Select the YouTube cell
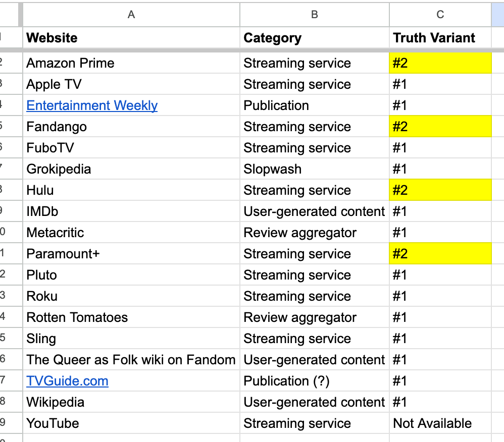This screenshot has height=442, width=504. (131, 423)
